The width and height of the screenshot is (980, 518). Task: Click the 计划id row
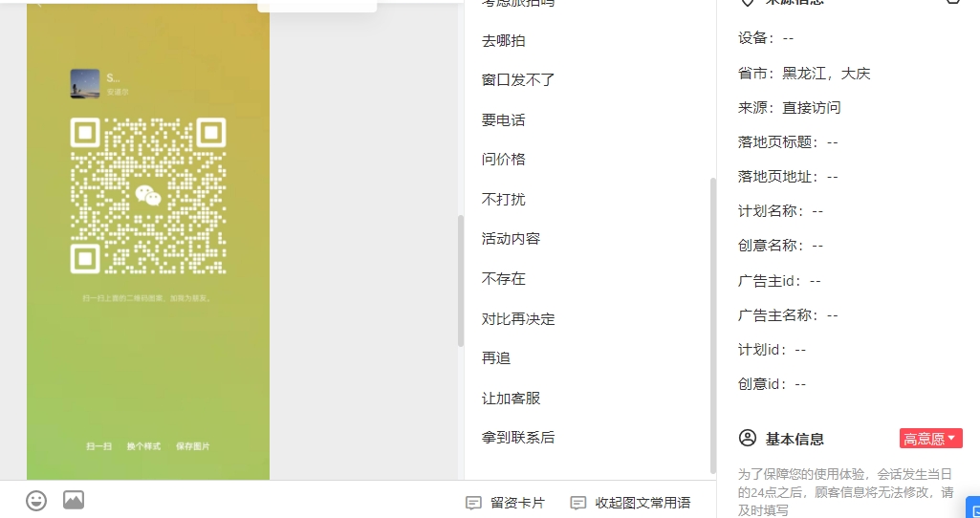click(x=772, y=350)
